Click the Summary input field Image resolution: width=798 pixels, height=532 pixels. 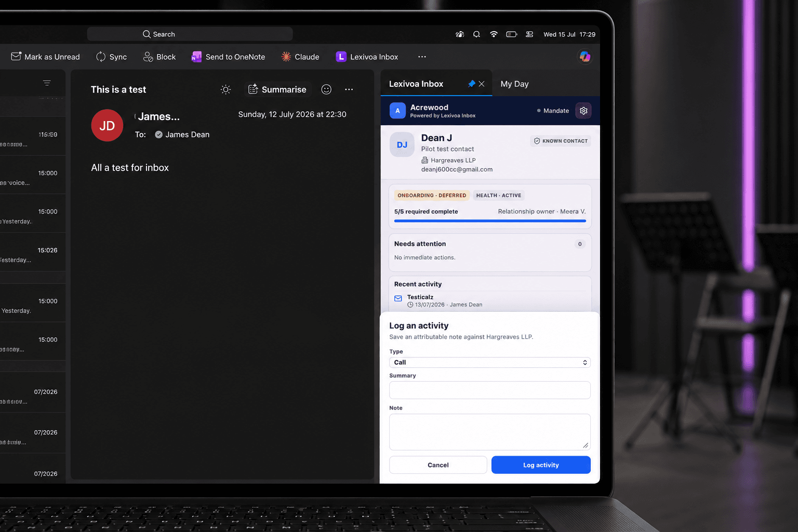point(490,390)
